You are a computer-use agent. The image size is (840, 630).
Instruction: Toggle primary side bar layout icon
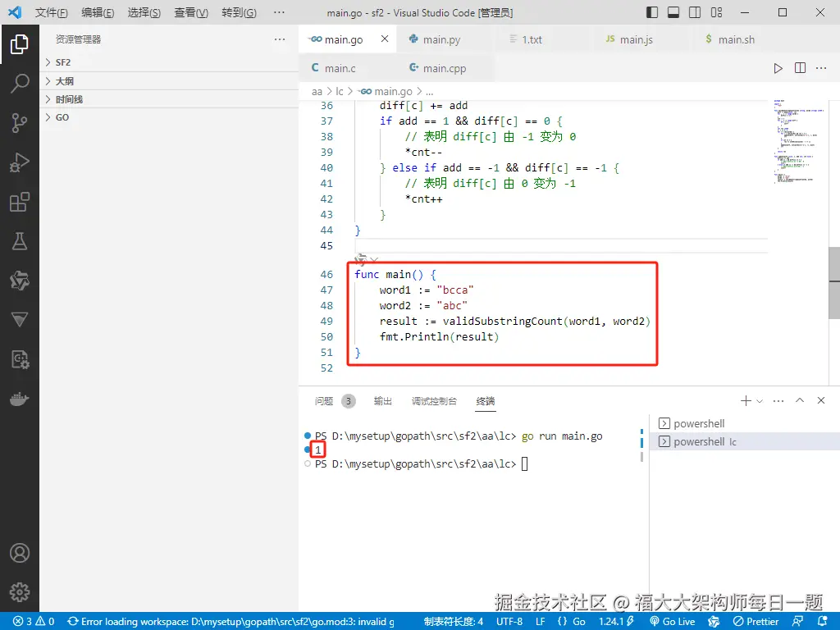652,12
